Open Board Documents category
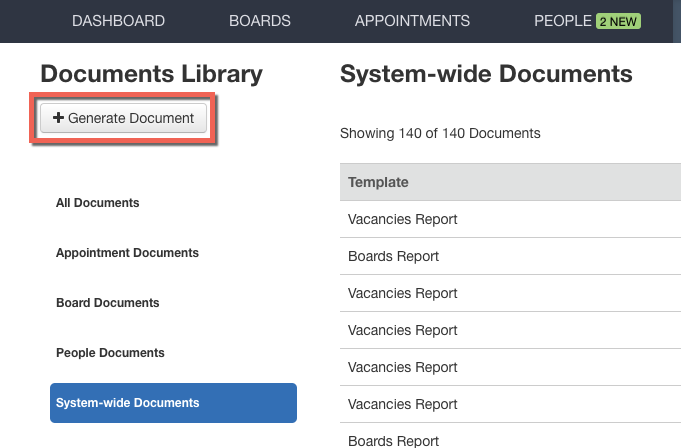The image size is (681, 448). pos(107,303)
